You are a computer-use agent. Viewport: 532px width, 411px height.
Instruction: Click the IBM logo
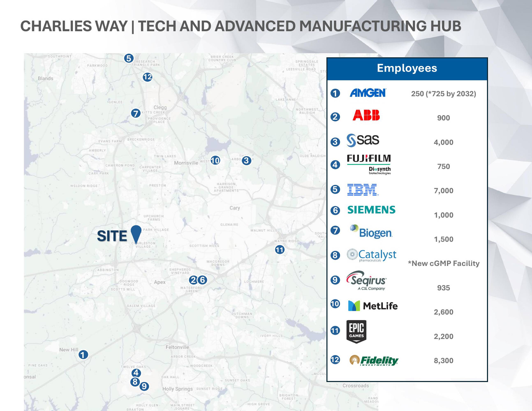click(x=363, y=190)
